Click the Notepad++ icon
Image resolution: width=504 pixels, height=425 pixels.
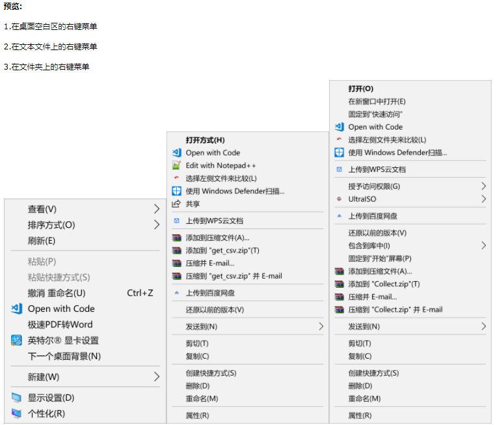coord(176,165)
